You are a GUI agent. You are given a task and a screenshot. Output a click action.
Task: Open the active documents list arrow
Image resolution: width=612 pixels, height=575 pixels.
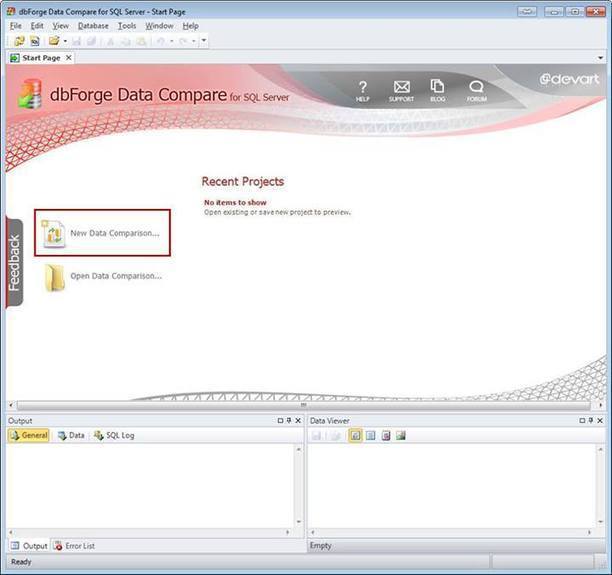pos(600,58)
